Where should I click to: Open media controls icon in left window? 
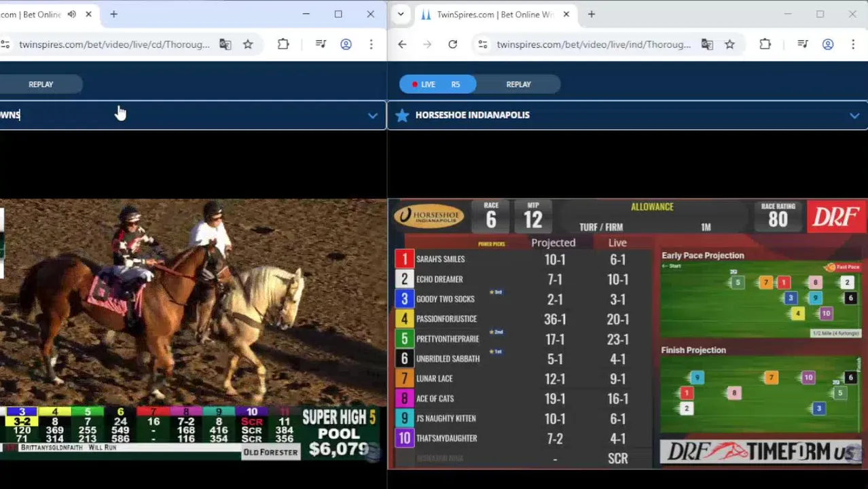pyautogui.click(x=321, y=44)
